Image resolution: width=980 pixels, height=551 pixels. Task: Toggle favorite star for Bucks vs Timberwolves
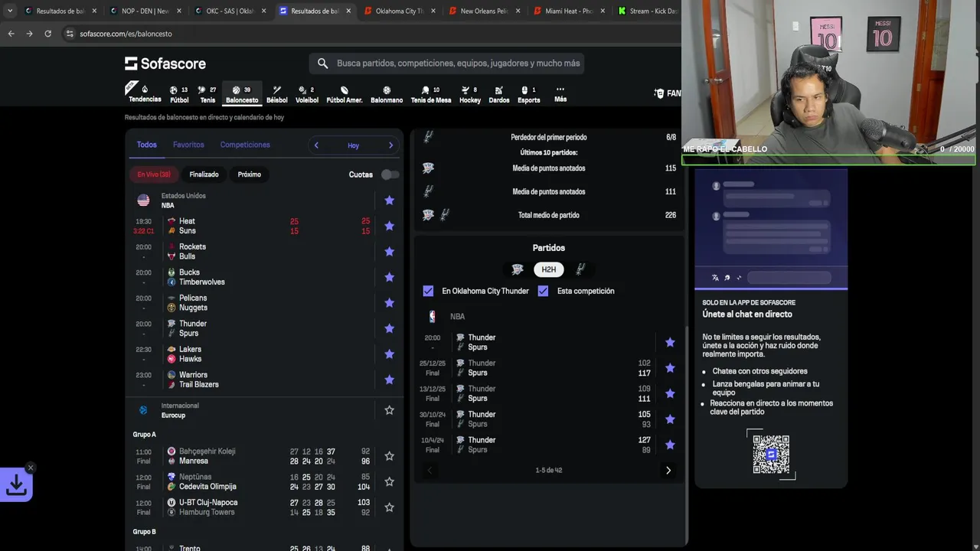click(389, 277)
